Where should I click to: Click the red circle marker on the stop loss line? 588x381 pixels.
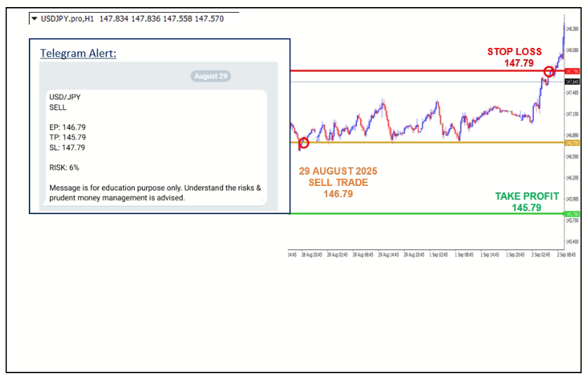pyautogui.click(x=549, y=71)
